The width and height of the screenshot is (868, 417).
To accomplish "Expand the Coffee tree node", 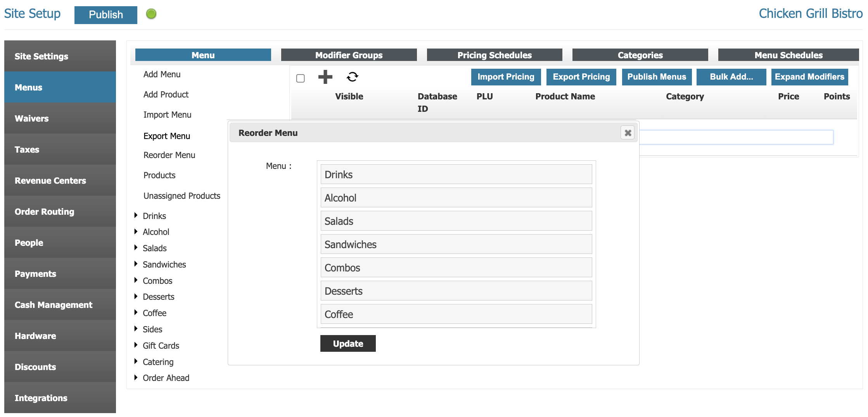I will (136, 313).
